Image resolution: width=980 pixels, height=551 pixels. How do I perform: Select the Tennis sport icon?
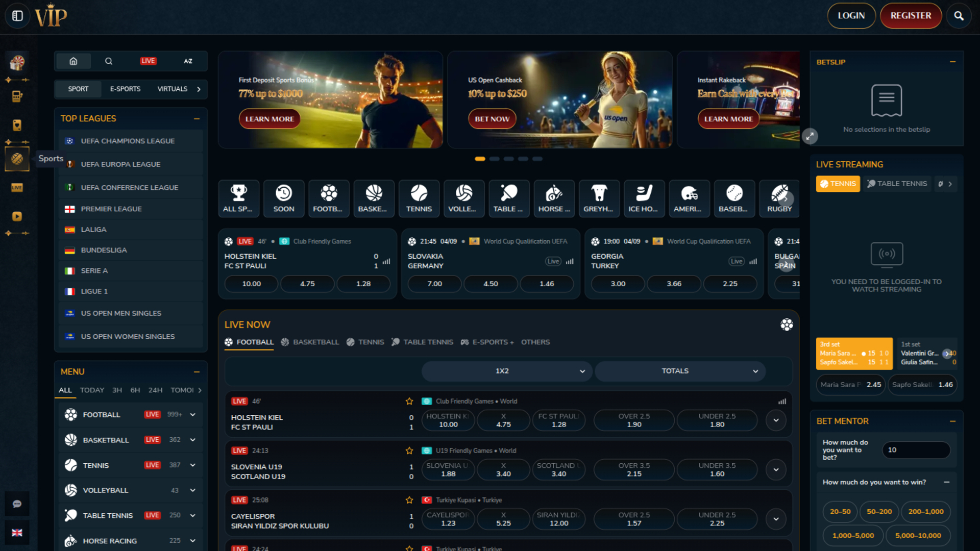coord(419,198)
